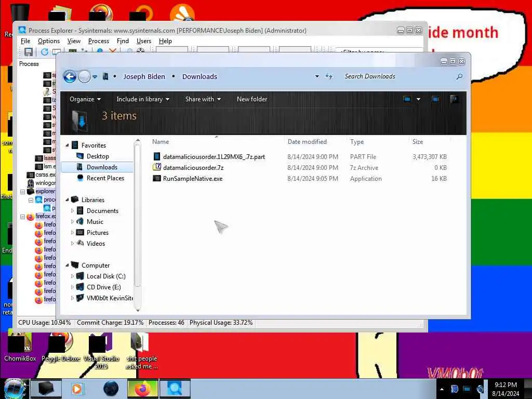The width and height of the screenshot is (532, 399).
Task: Select the Music library
Action: coord(95,221)
